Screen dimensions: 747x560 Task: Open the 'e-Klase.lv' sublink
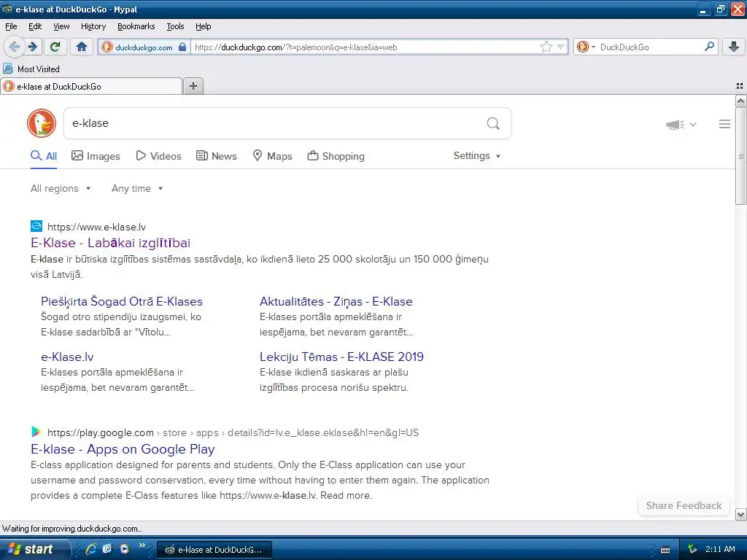coord(67,357)
